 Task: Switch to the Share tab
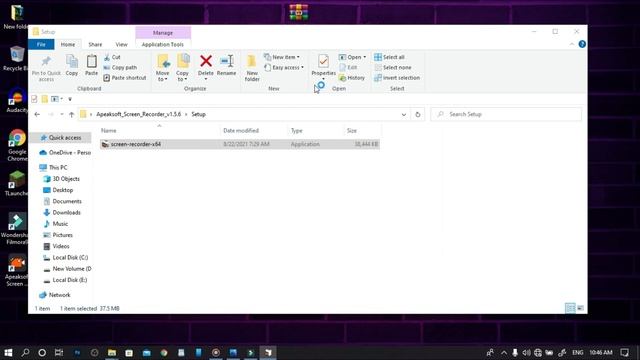95,44
